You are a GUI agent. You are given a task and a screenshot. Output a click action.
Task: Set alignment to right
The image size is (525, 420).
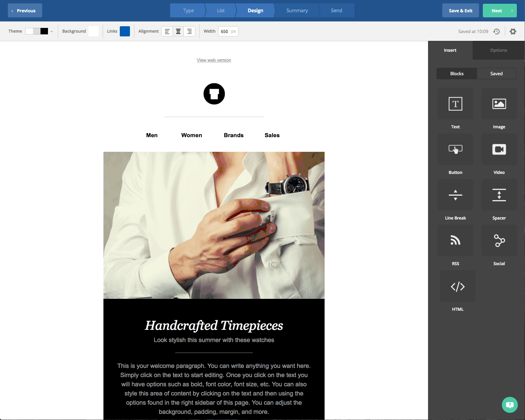click(x=190, y=31)
